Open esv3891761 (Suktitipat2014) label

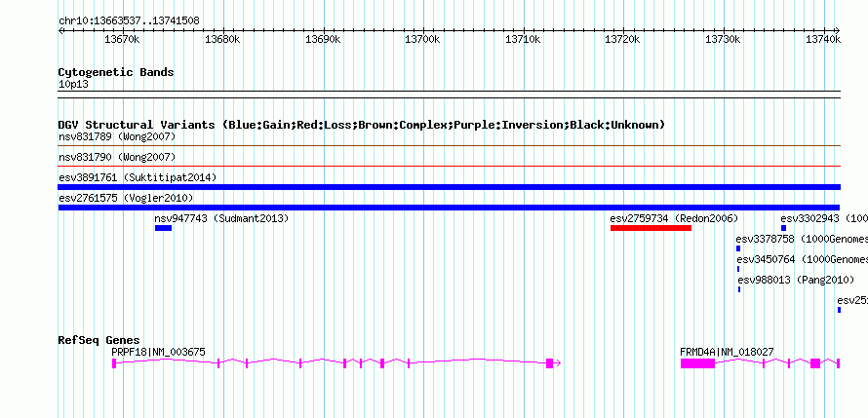point(138,177)
